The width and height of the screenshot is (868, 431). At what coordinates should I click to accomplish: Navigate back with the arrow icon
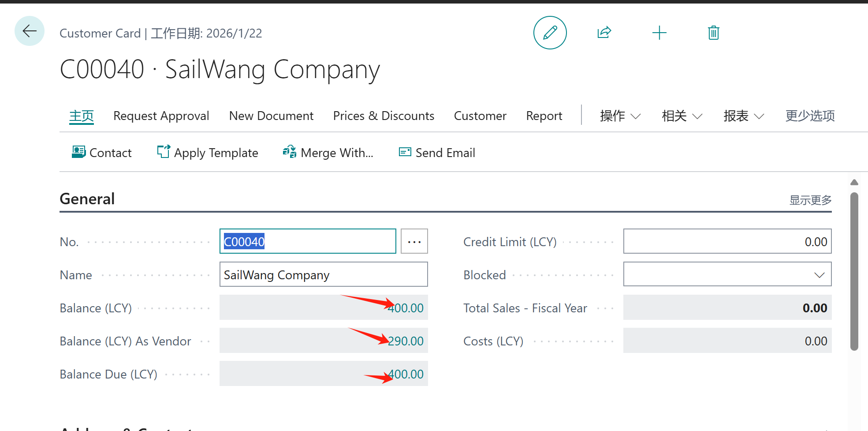29,31
